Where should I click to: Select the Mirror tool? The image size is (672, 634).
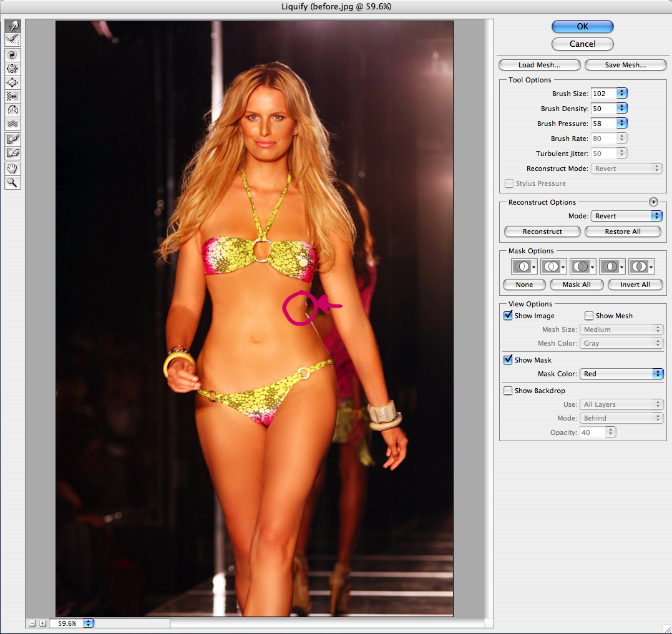13,110
